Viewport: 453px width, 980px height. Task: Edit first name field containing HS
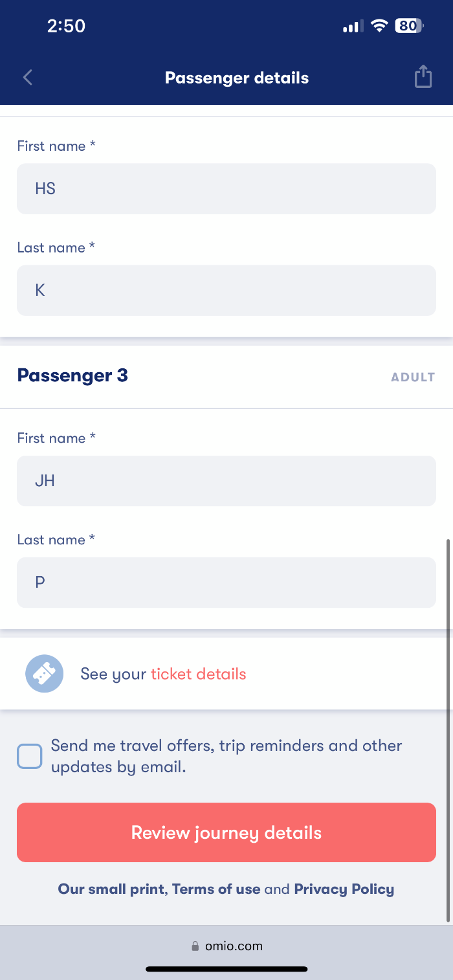226,188
